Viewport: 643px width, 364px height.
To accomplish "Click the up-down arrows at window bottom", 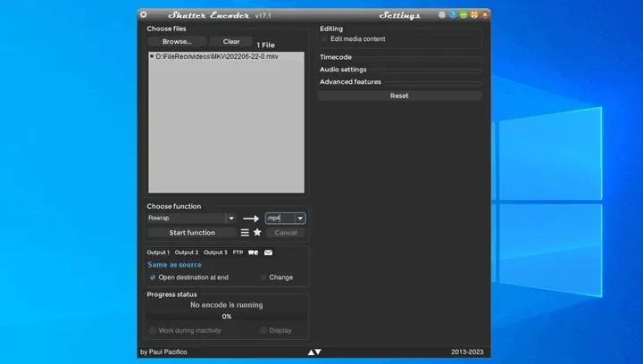I will pos(314,352).
